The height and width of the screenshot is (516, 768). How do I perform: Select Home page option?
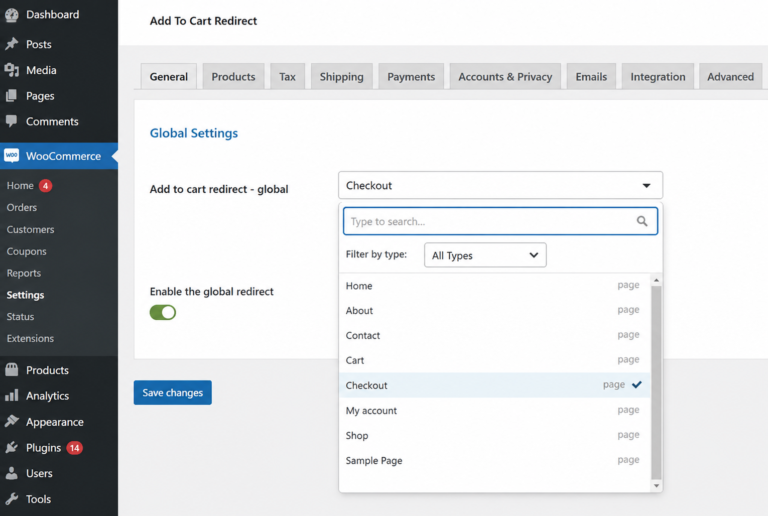(x=495, y=285)
